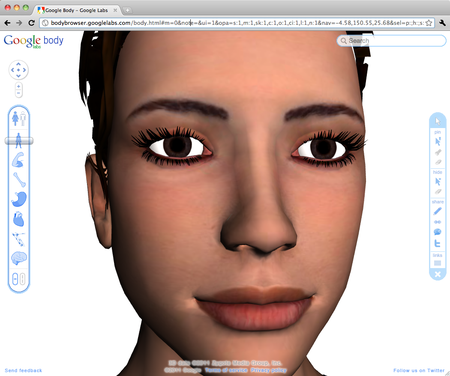Click the arrow pointer tool at panel top

(438, 121)
